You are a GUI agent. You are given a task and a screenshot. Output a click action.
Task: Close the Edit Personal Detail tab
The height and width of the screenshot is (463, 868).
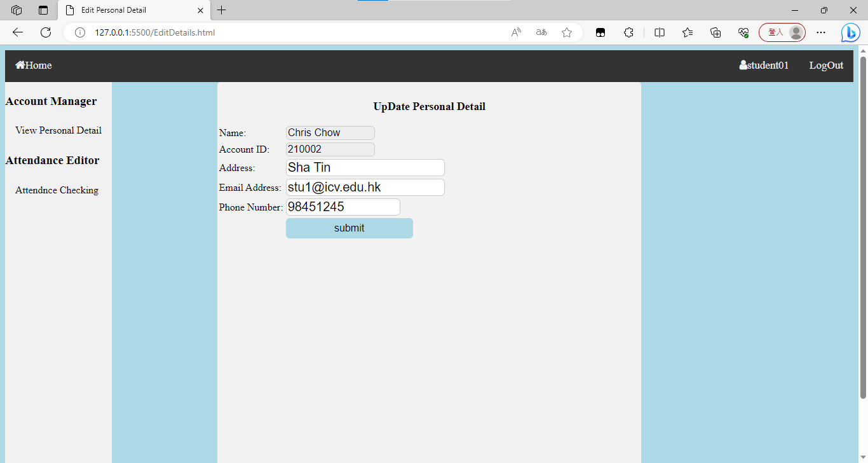pyautogui.click(x=201, y=10)
